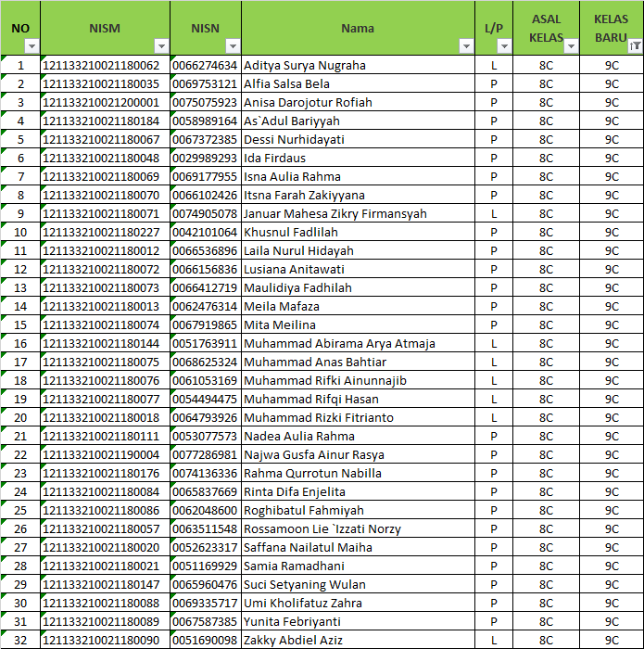Click cell Rahma Qurrotun Nabilla
Image resolution: width=644 pixels, height=649 pixels.
click(x=358, y=474)
